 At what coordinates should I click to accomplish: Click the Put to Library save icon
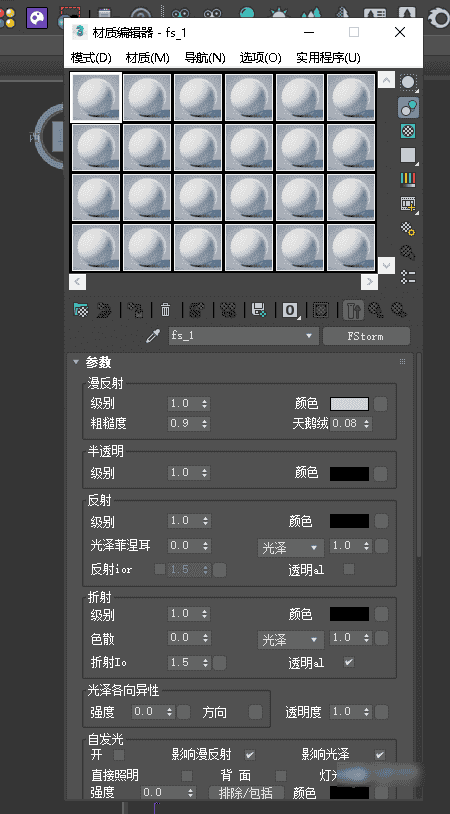[x=258, y=310]
